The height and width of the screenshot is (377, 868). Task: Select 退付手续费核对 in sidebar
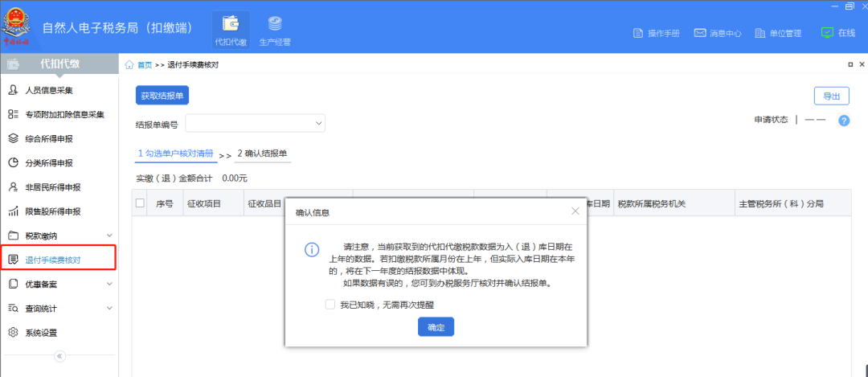pos(58,260)
